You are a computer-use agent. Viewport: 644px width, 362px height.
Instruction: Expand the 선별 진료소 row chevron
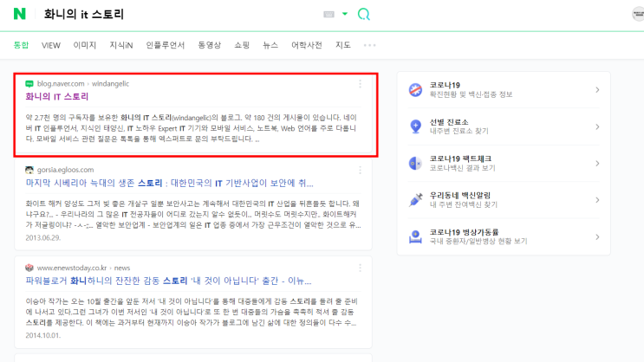[x=597, y=126]
